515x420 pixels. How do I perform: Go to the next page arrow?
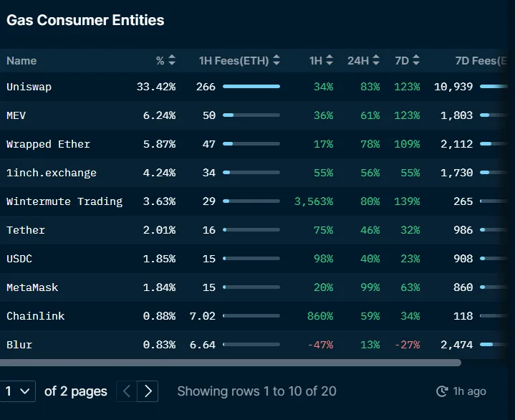tap(148, 391)
